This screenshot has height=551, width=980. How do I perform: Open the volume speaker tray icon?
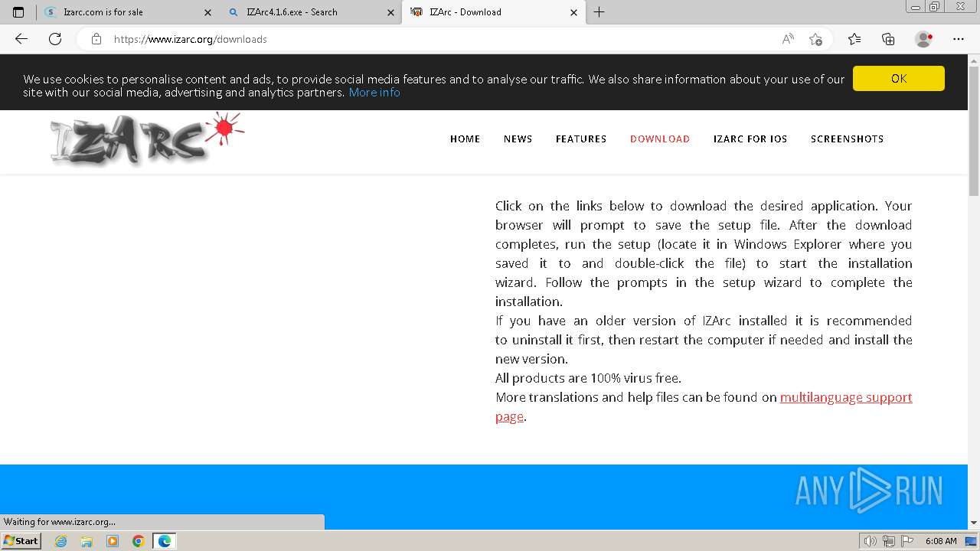871,541
